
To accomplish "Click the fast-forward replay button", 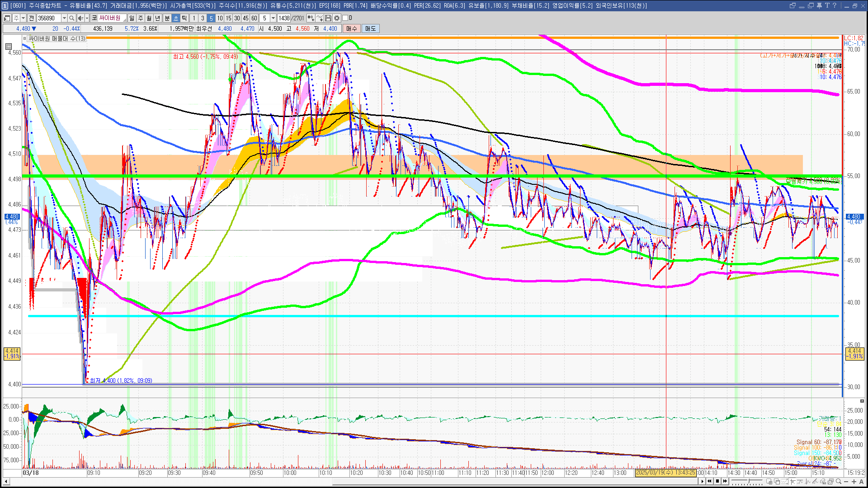I will 725,481.
